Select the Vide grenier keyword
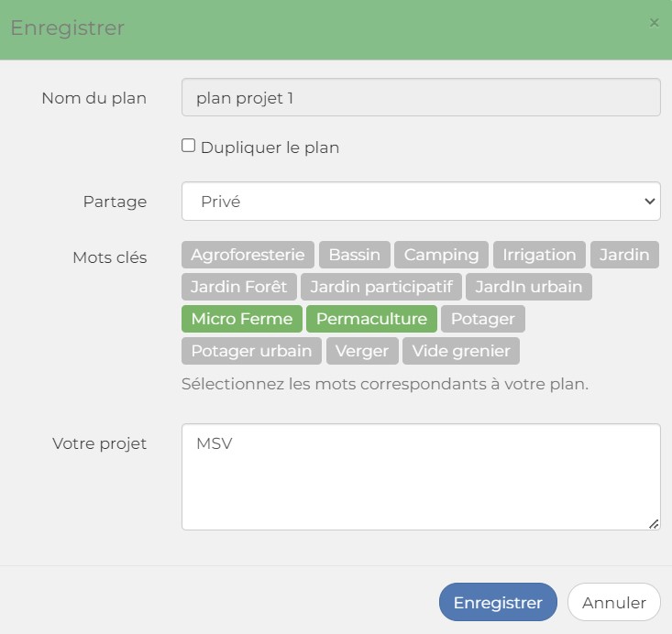This screenshot has height=634, width=672. coord(461,351)
